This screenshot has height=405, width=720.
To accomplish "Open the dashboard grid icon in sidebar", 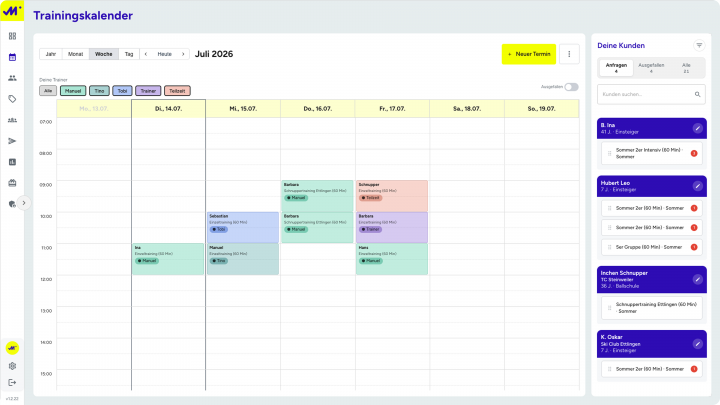I will pyautogui.click(x=12, y=36).
